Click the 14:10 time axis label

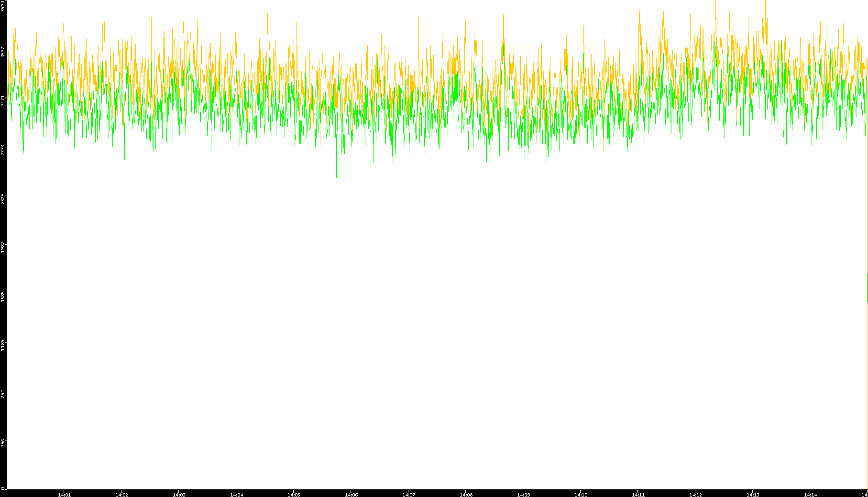tap(581, 494)
